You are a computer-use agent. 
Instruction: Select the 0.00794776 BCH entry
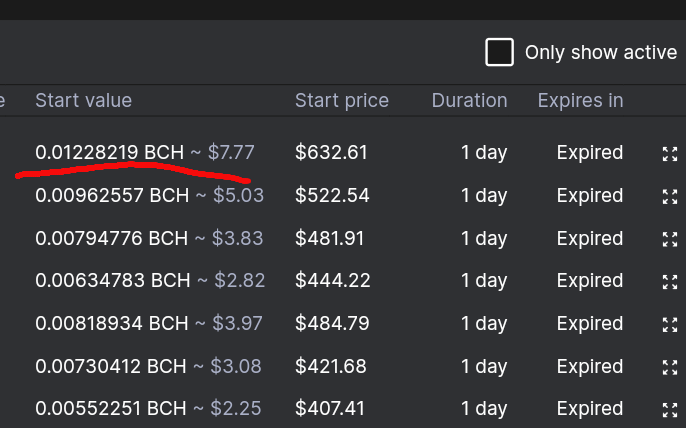click(112, 238)
